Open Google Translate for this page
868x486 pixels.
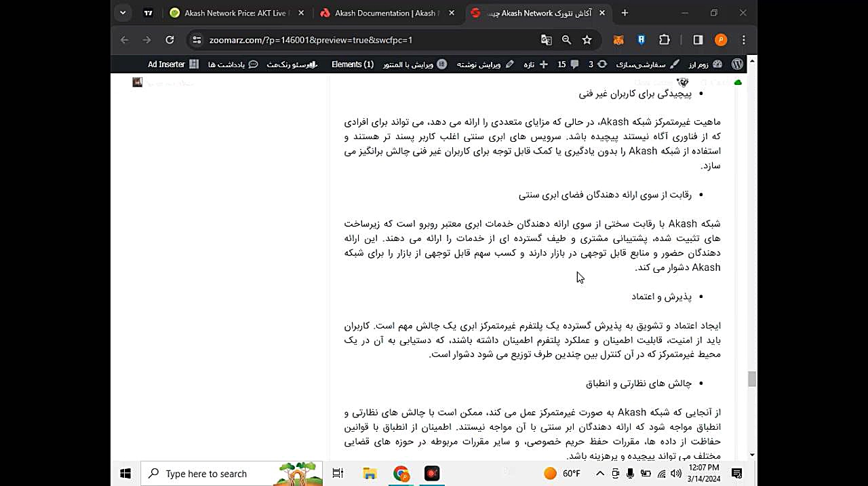click(x=546, y=40)
